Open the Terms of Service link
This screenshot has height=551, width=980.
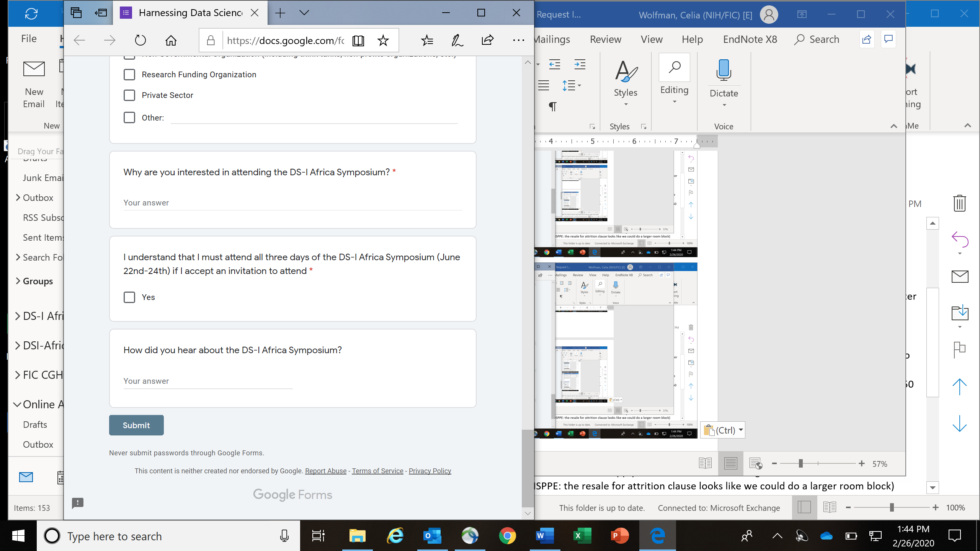click(377, 471)
